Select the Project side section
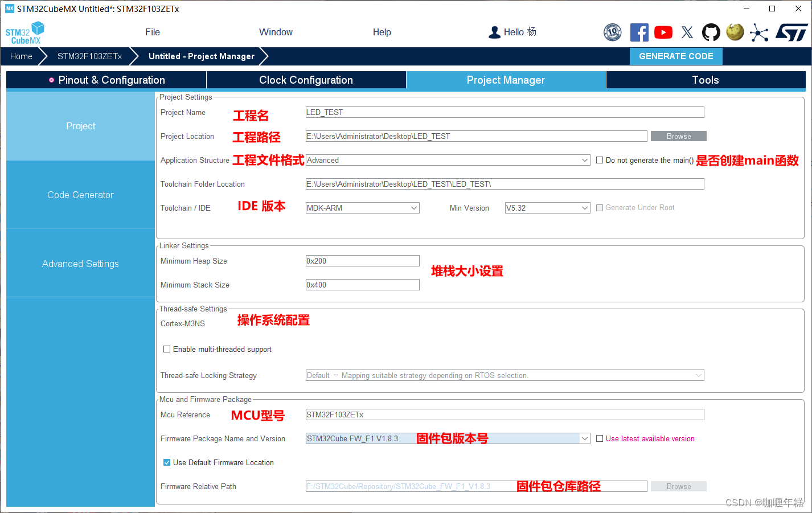 [x=80, y=126]
